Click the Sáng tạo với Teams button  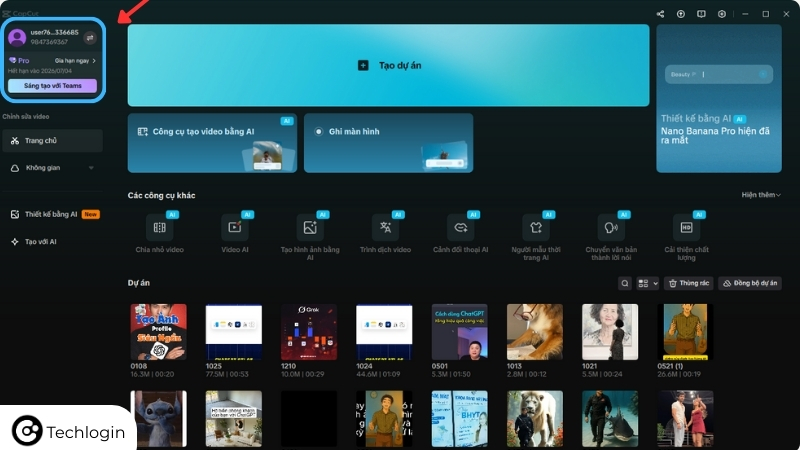click(x=52, y=86)
